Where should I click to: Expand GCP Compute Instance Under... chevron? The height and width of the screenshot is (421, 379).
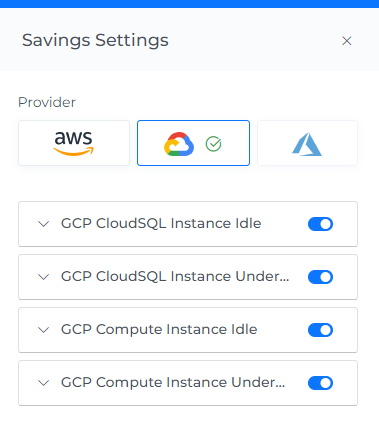coord(44,383)
